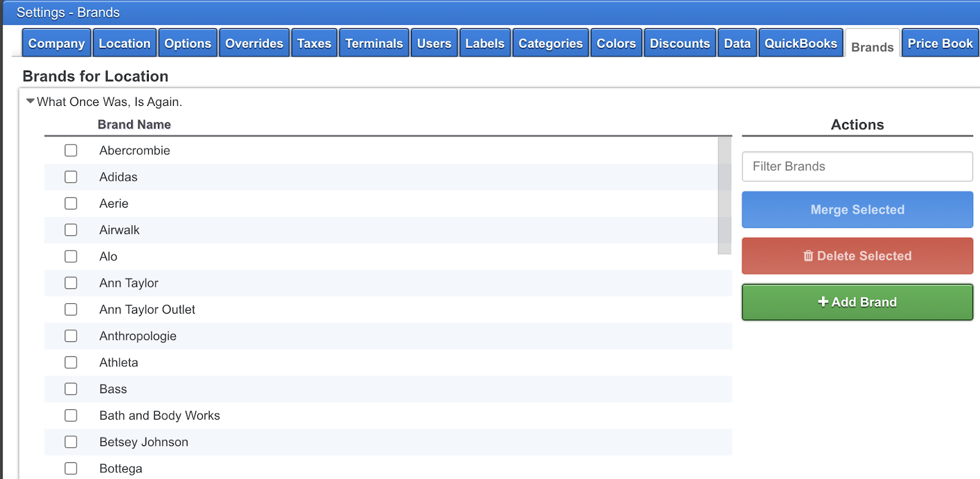The image size is (980, 479).
Task: Open the Company tab
Action: pos(56,43)
